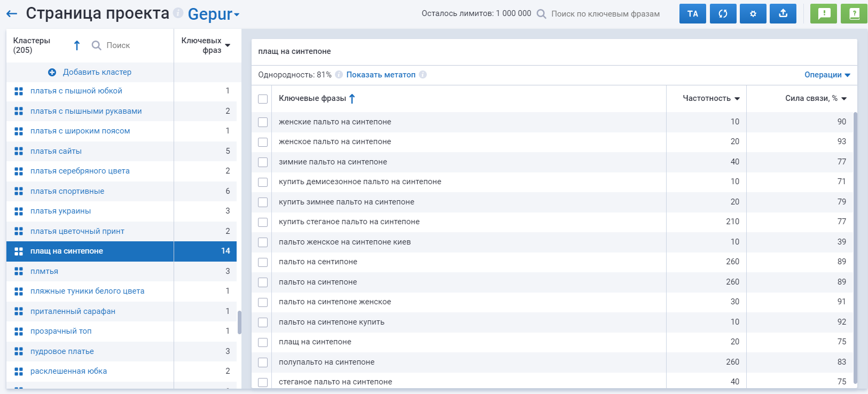Open the пудровое платье cluster

coord(62,351)
